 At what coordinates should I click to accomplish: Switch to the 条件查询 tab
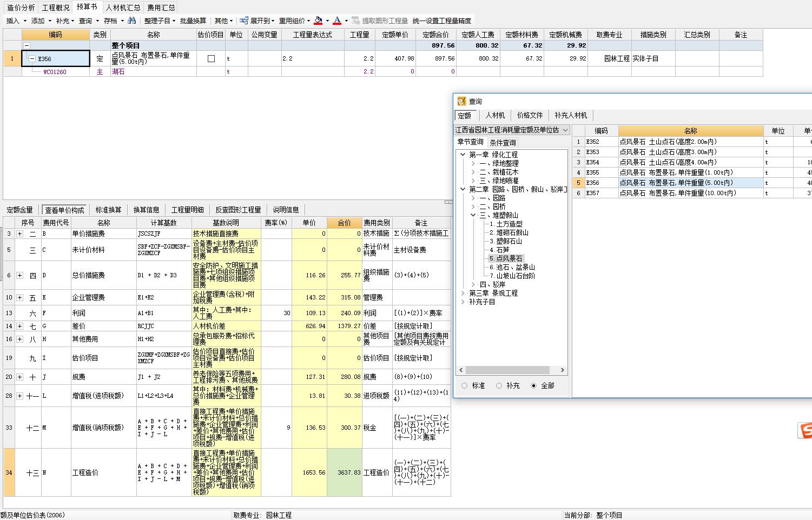[x=503, y=143]
